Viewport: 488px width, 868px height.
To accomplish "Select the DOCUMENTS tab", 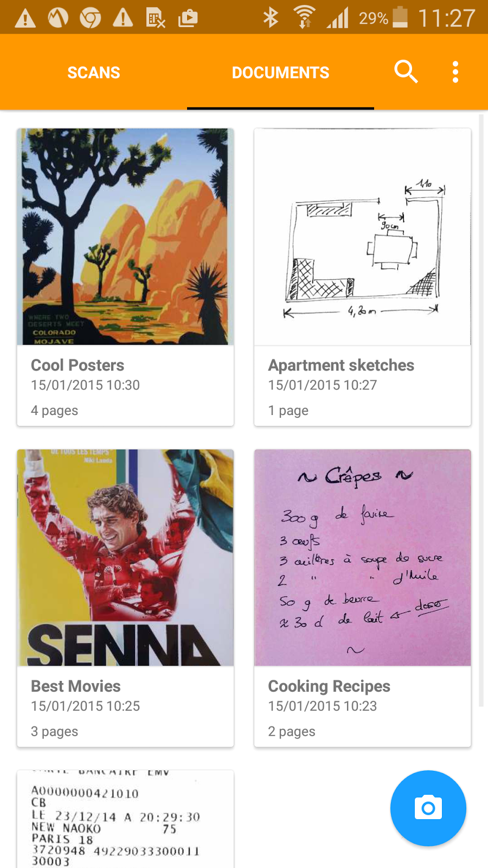I will pos(280,72).
